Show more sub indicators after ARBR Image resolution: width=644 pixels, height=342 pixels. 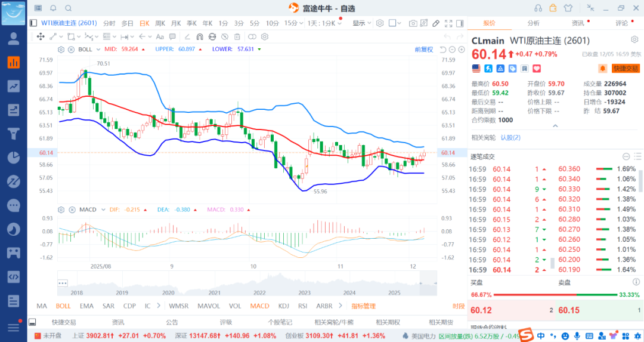pyautogui.click(x=340, y=306)
